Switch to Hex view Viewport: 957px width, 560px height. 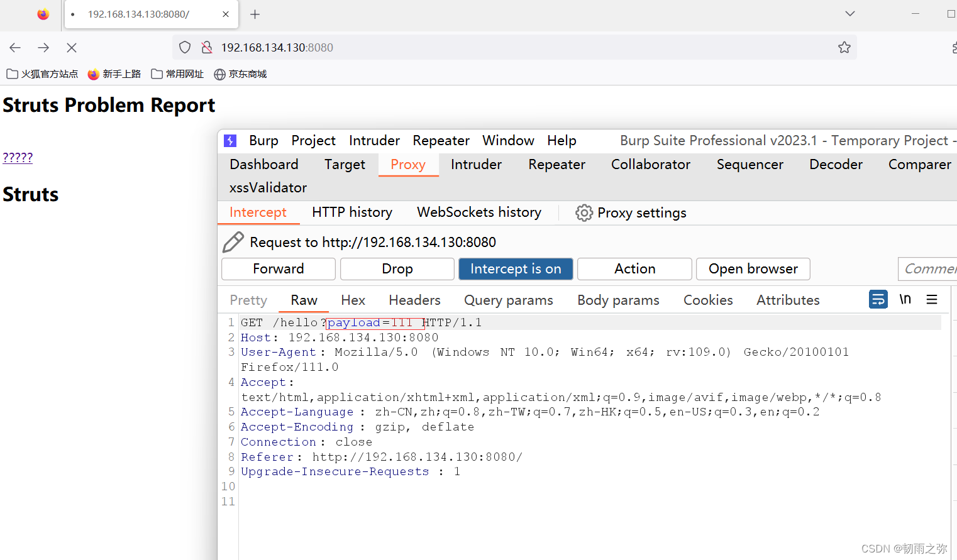353,300
